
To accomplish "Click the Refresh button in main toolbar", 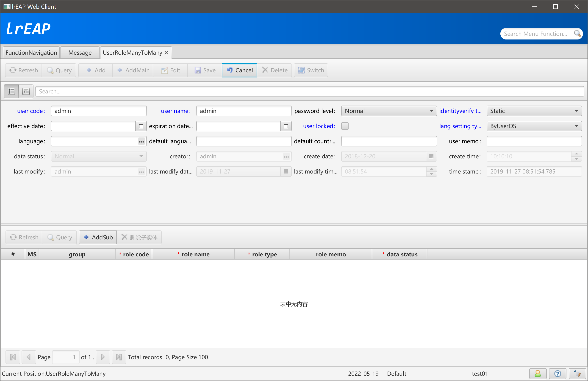I will [x=24, y=70].
